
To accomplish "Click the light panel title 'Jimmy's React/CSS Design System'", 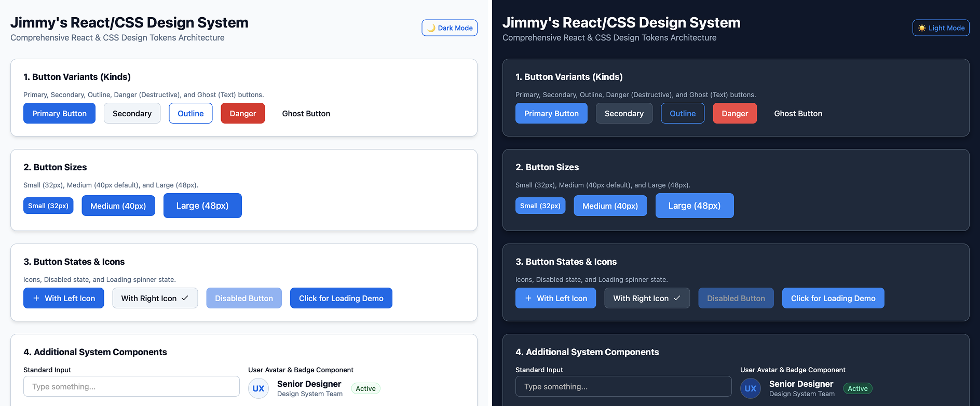I will 129,22.
